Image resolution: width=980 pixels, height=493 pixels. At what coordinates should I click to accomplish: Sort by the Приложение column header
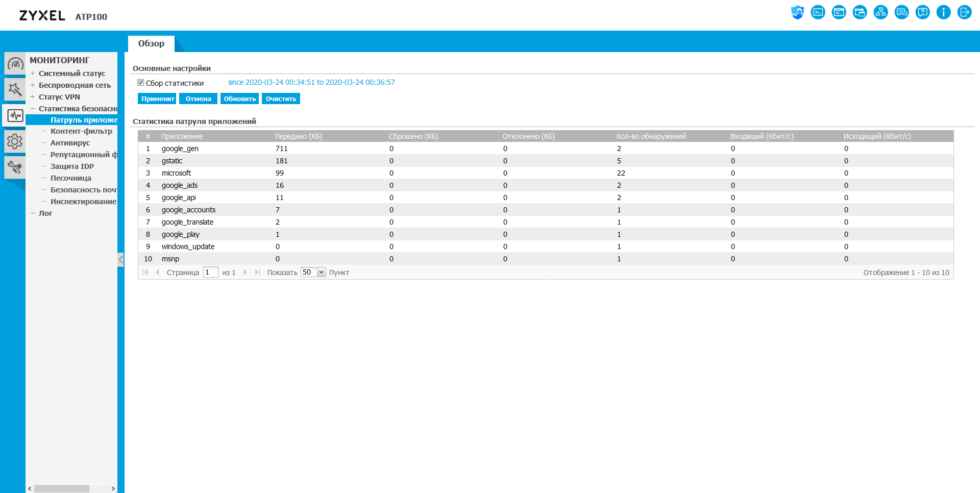(182, 136)
